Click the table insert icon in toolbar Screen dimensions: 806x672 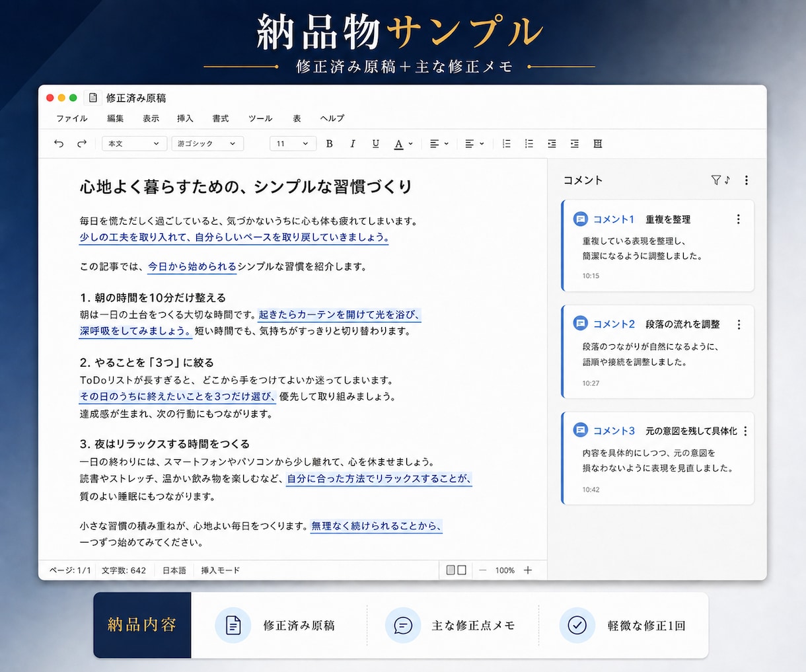click(598, 143)
